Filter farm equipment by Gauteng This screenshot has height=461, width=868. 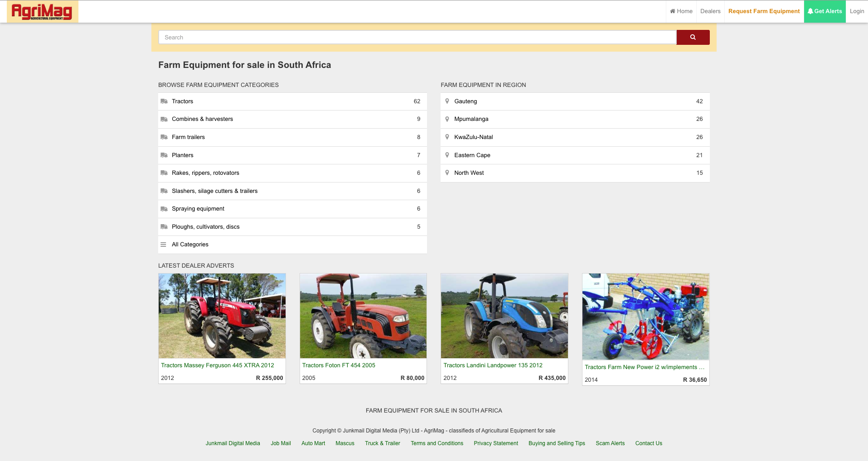tap(575, 101)
